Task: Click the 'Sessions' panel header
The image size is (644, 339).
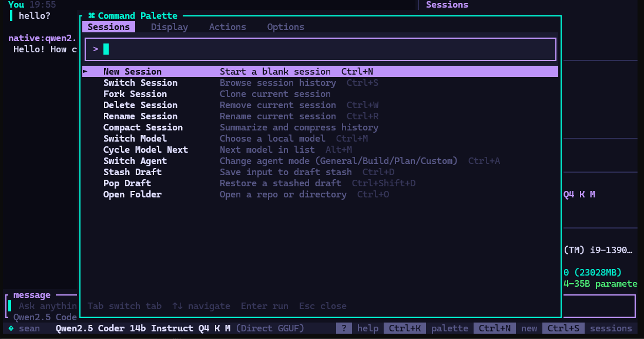Action: pyautogui.click(x=447, y=5)
